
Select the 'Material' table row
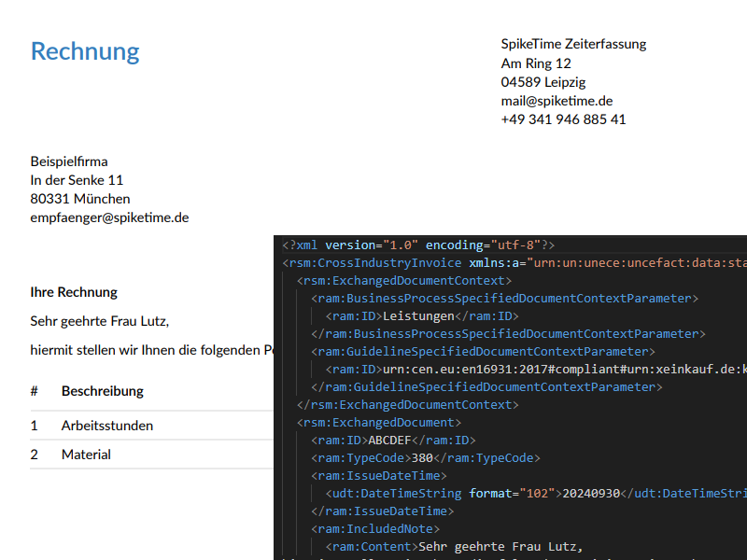click(152, 455)
